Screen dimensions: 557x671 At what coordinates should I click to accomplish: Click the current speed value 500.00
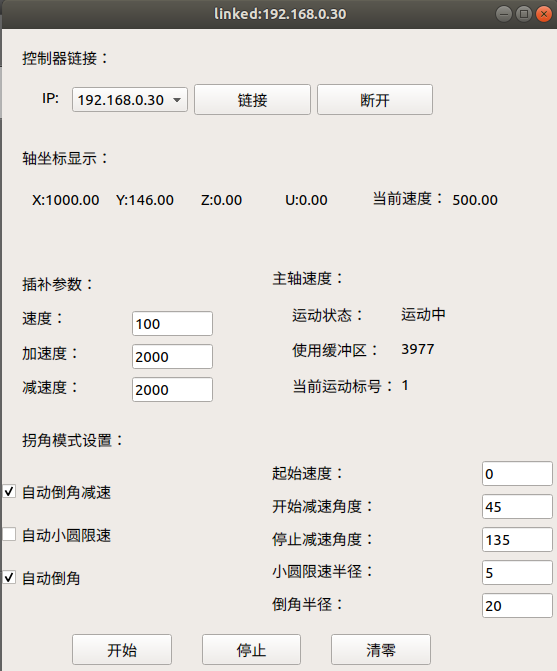click(475, 200)
